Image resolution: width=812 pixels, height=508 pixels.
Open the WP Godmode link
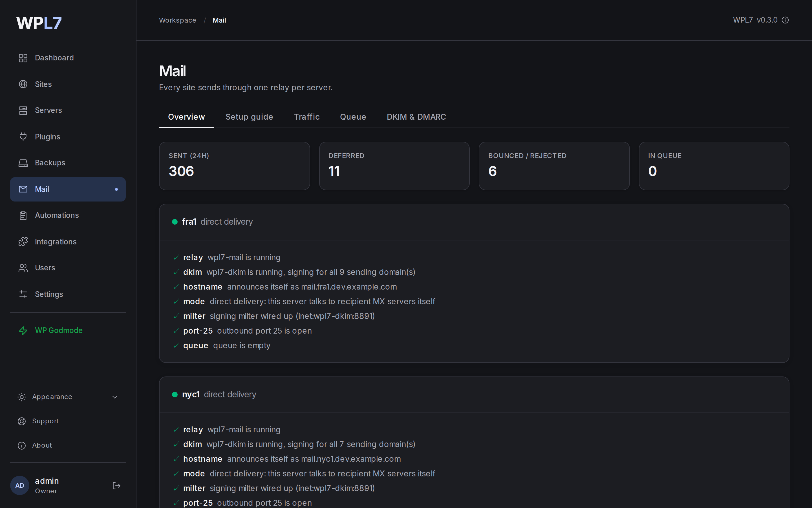tap(68, 330)
